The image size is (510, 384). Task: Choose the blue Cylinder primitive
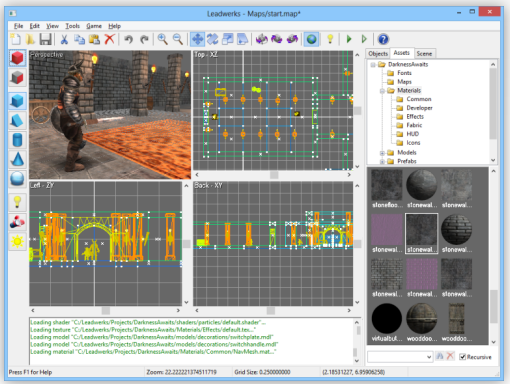coord(17,140)
